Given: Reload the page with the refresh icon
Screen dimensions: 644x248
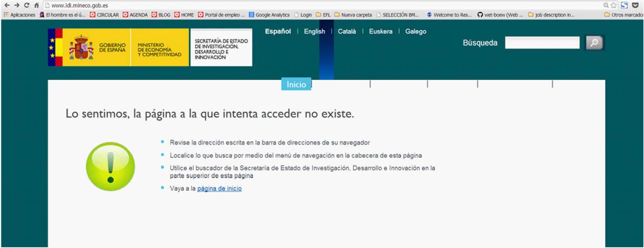Looking at the screenshot, I should (27, 5).
